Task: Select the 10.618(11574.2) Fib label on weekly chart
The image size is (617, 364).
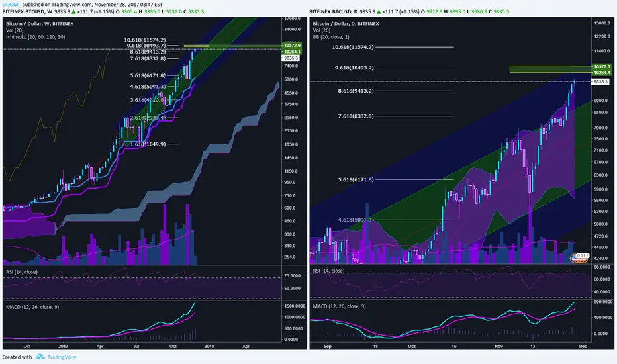Action: pyautogui.click(x=145, y=40)
